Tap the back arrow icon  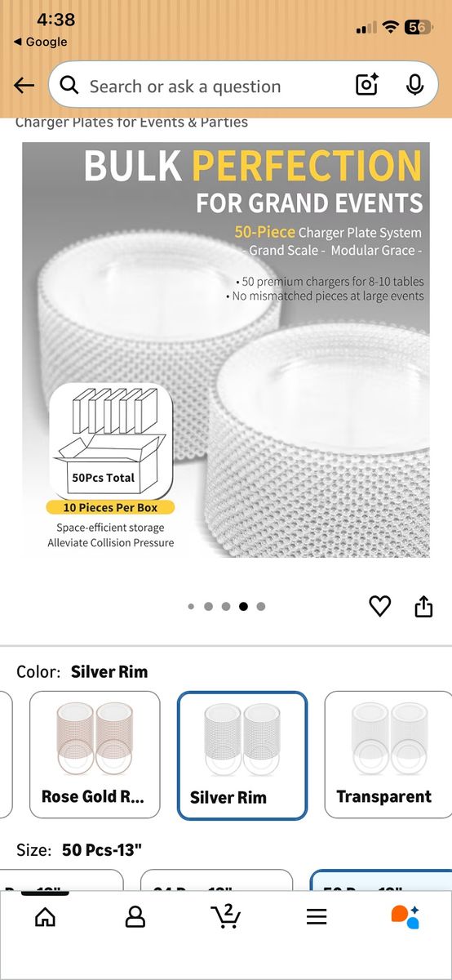coord(24,86)
